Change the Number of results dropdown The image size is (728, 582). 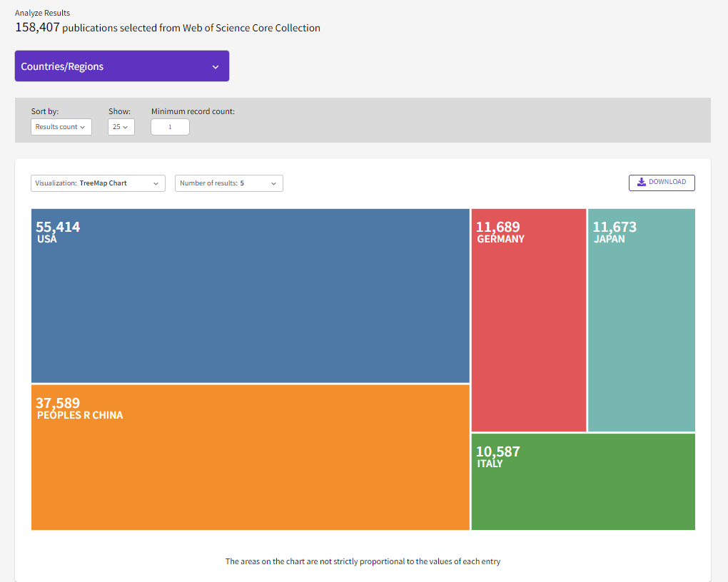tap(228, 183)
